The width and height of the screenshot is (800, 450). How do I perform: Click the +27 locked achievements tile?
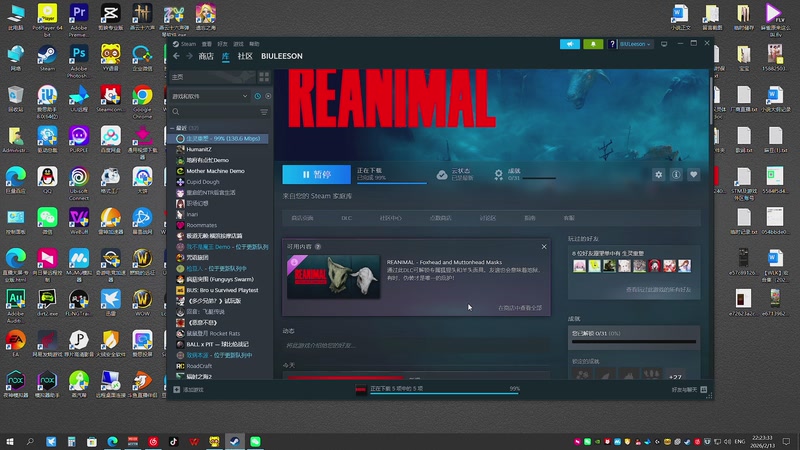point(675,377)
